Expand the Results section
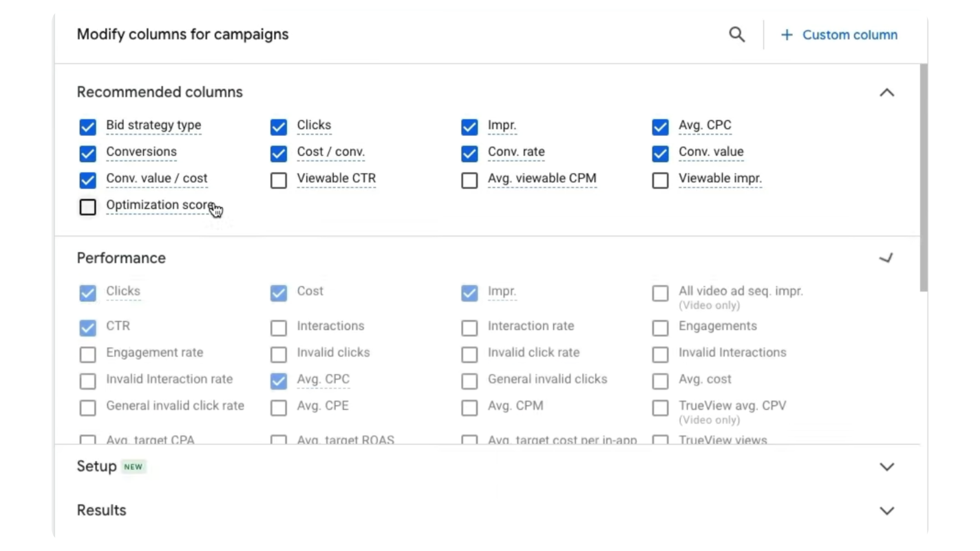This screenshot has width=980, height=551. pyautogui.click(x=887, y=511)
